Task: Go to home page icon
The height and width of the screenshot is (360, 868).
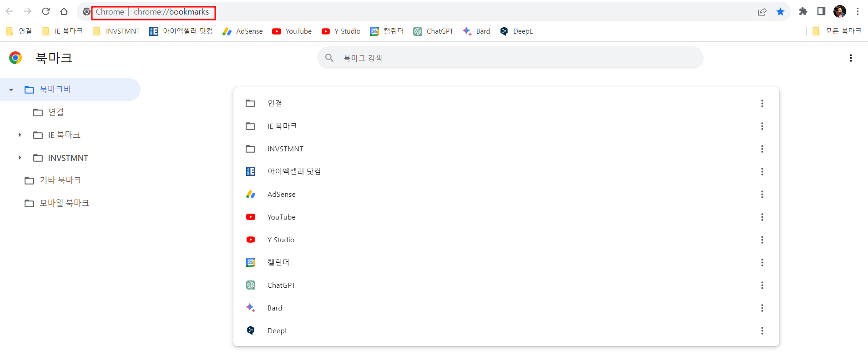Action: pos(64,11)
